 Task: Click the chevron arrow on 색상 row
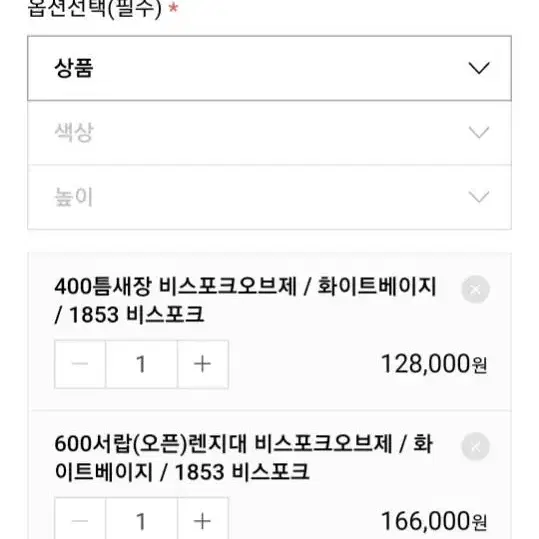[x=479, y=132]
